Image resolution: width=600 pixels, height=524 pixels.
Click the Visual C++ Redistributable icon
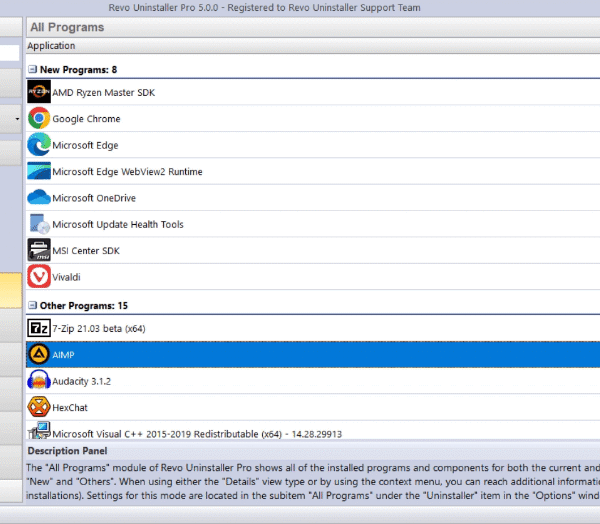39,431
